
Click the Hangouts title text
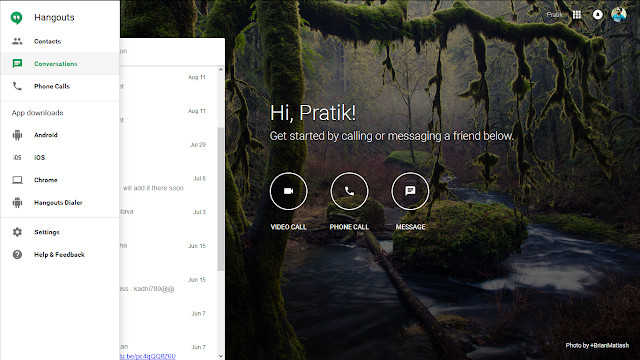coord(54,18)
